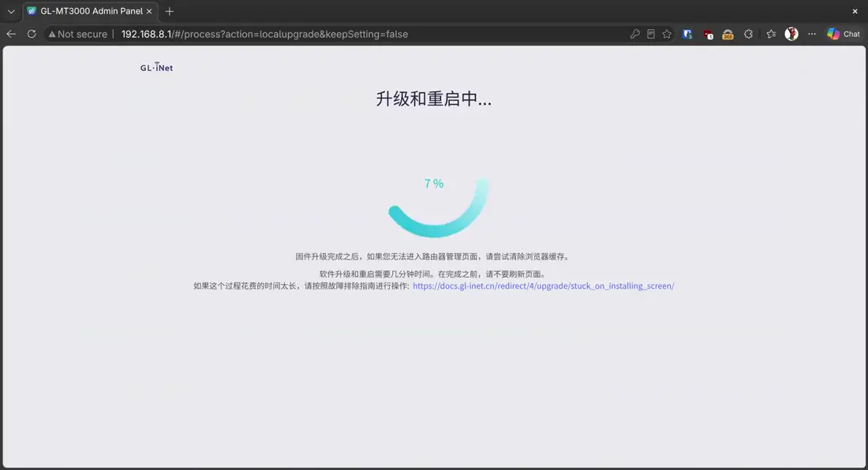The height and width of the screenshot is (470, 868).
Task: Bookmark this page with the star icon
Action: [667, 34]
